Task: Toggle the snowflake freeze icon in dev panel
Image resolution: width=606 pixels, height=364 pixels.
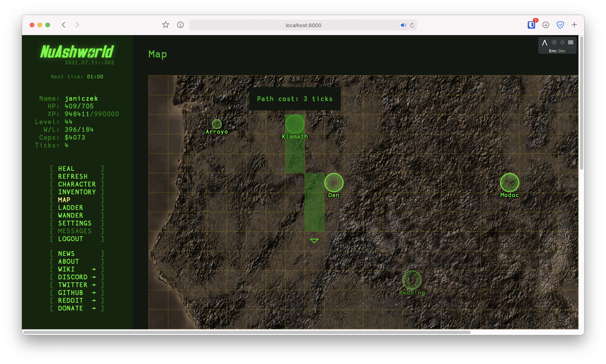Action: (554, 42)
